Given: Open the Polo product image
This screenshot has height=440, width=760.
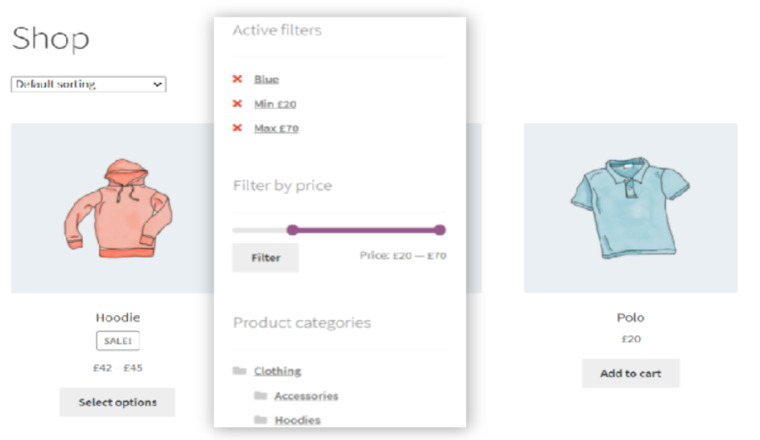Looking at the screenshot, I should [x=630, y=208].
